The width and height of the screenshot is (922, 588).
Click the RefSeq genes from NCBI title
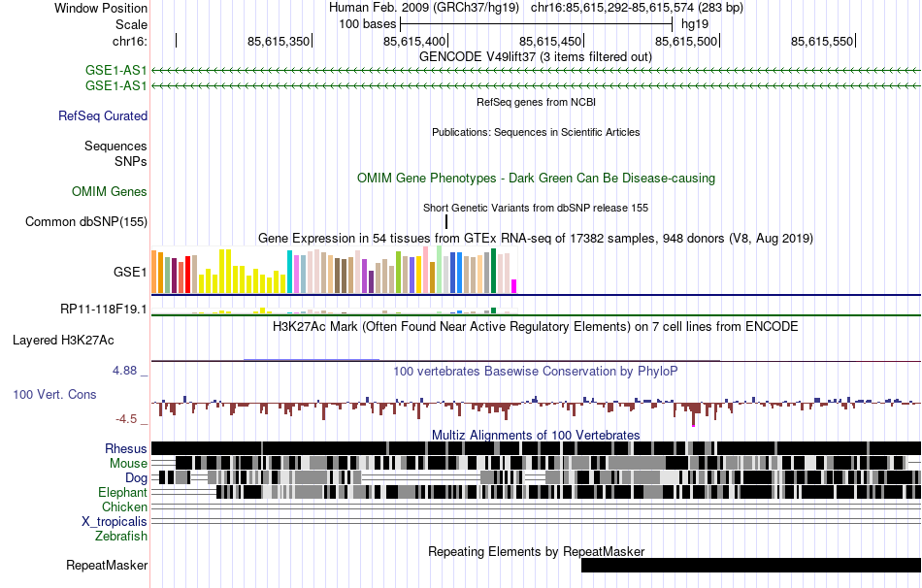coord(537,102)
